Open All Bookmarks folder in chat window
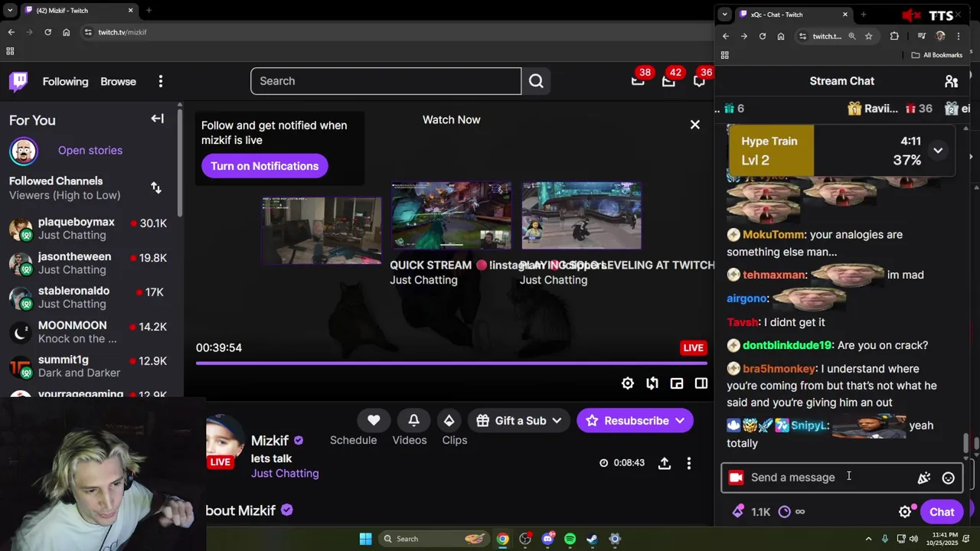The image size is (980, 551). (938, 55)
